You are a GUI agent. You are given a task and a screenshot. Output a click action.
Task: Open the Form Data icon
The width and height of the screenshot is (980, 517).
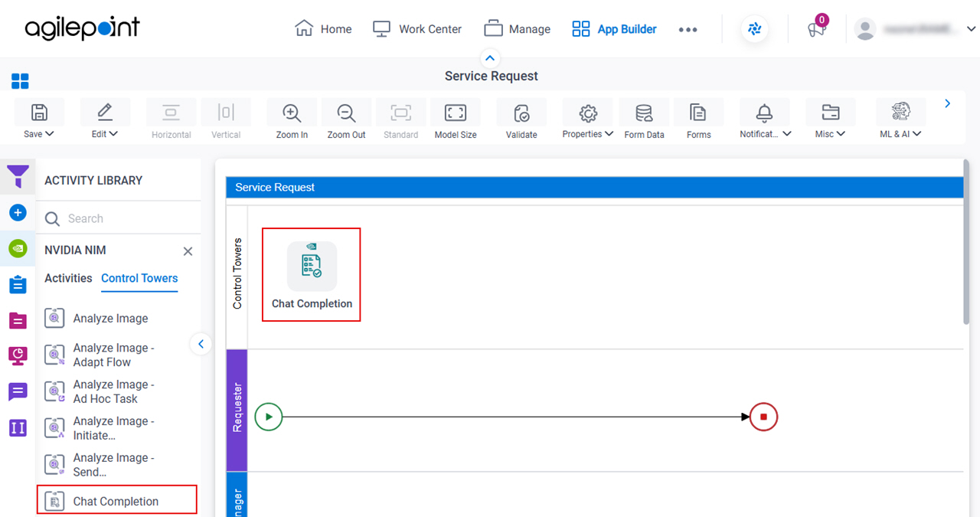644,113
